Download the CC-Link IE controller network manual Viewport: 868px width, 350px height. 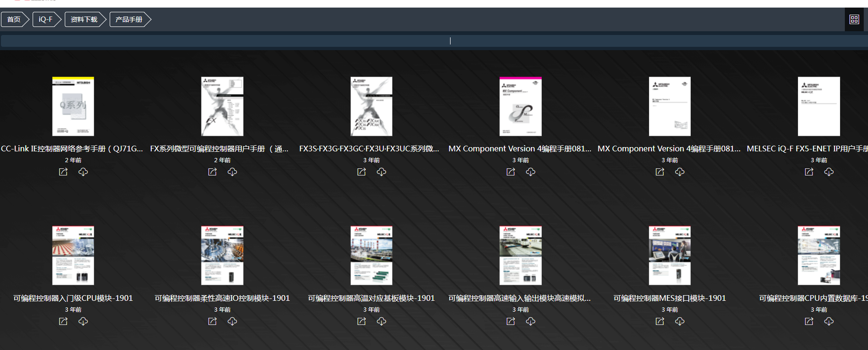click(x=83, y=172)
